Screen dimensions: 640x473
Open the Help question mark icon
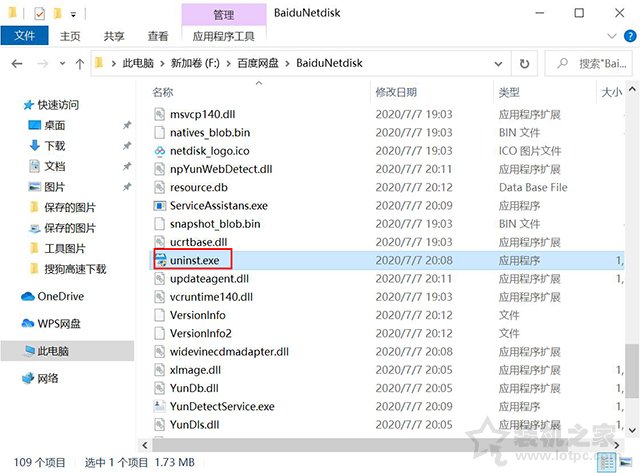click(630, 36)
